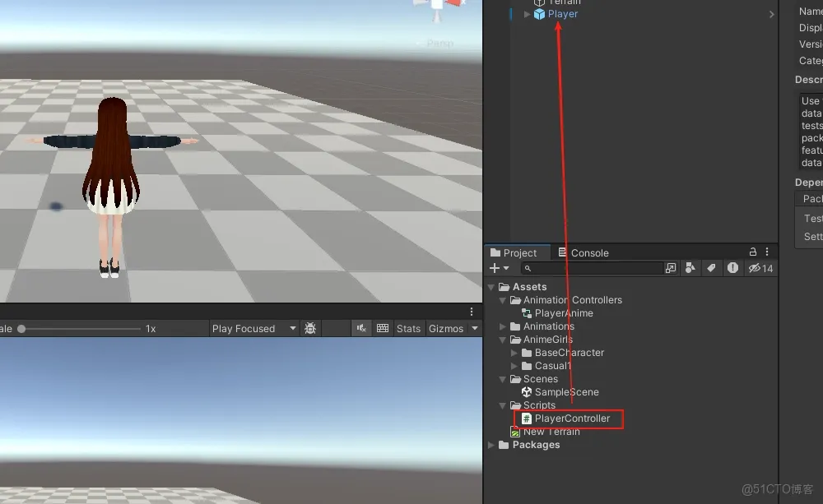
Task: Toggle Mute Audio in the Game view
Action: 361,328
